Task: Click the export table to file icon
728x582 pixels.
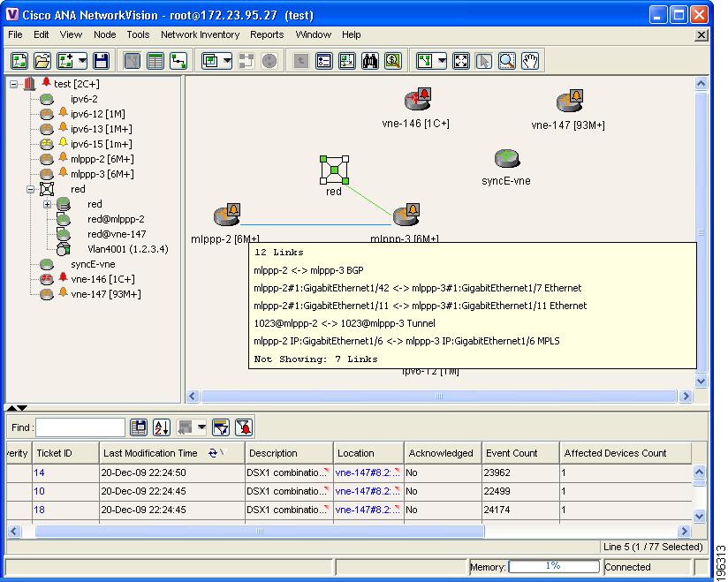Action: click(x=139, y=427)
